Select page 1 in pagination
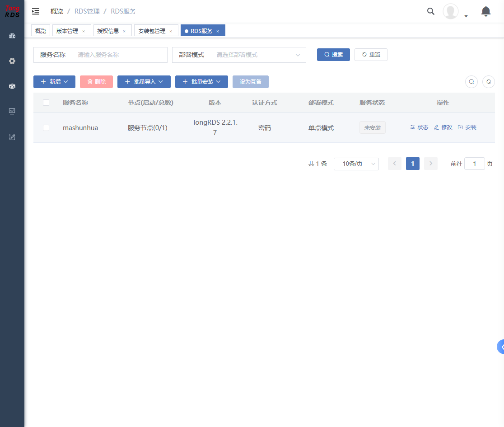 click(x=413, y=164)
